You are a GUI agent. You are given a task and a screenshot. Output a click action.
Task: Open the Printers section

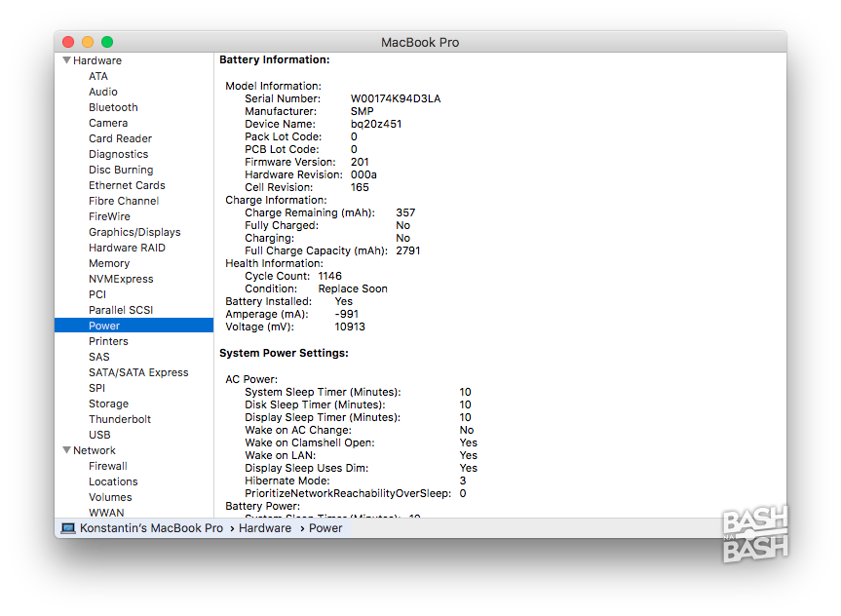pos(108,341)
